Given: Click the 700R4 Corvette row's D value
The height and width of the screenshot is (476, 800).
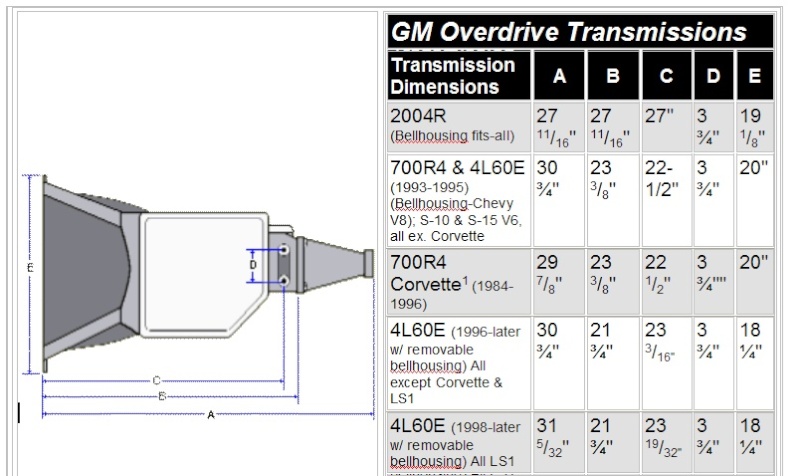Looking at the screenshot, I should click(713, 282).
